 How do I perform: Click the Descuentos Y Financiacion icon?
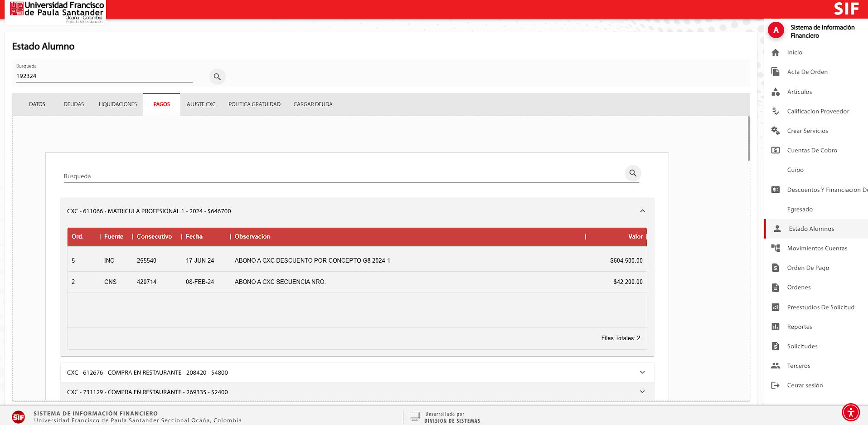776,190
